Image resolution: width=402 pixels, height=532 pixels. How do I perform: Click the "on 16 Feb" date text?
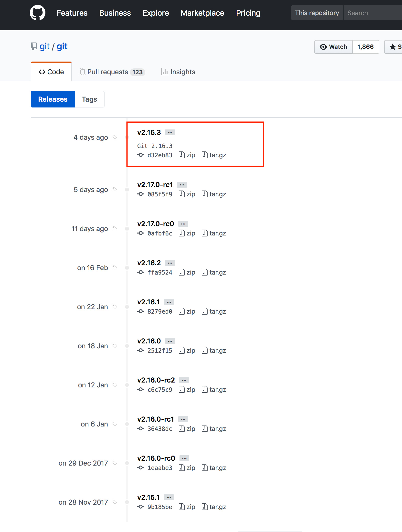click(93, 268)
